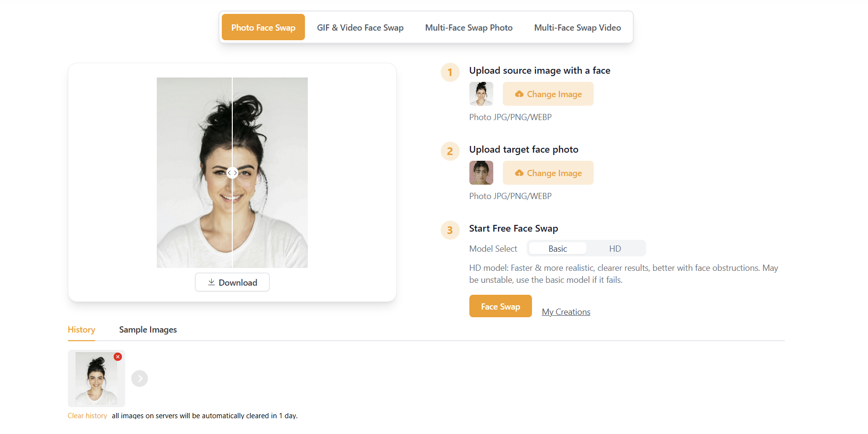Screen dimensions: 868x434
Task: Change Image for the target face photo
Action: coord(548,173)
